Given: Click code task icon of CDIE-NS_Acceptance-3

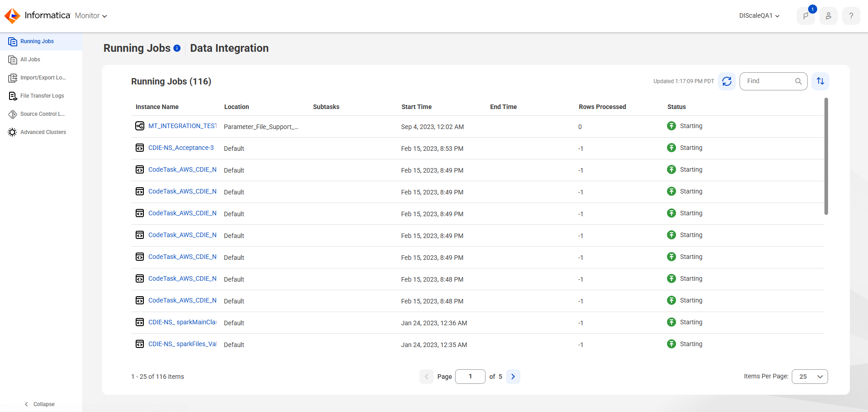Looking at the screenshot, I should pyautogui.click(x=140, y=148).
